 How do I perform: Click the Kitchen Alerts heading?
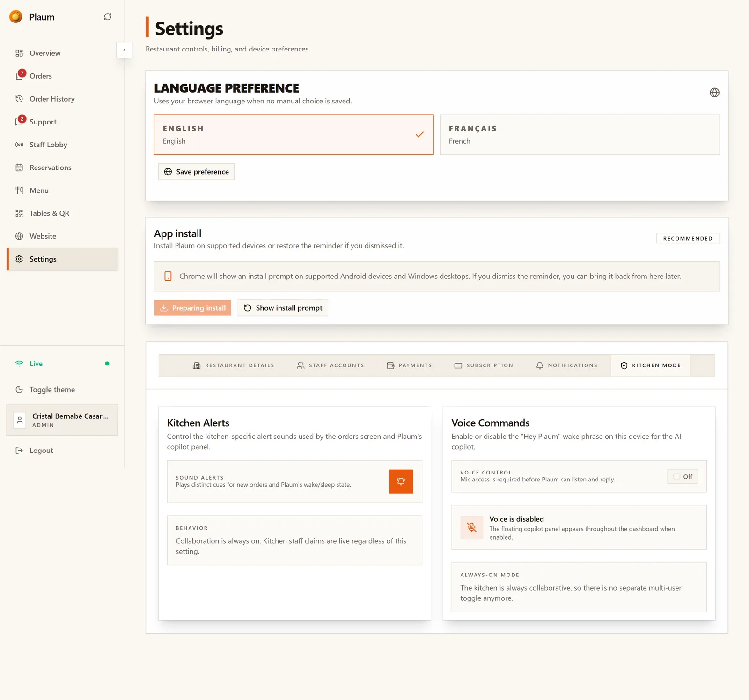(x=198, y=423)
